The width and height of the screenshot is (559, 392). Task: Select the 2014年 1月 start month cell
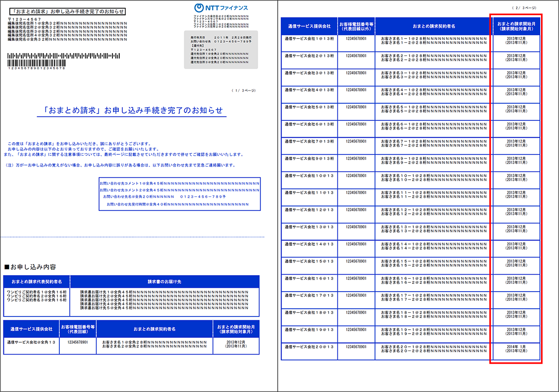coord(516,346)
